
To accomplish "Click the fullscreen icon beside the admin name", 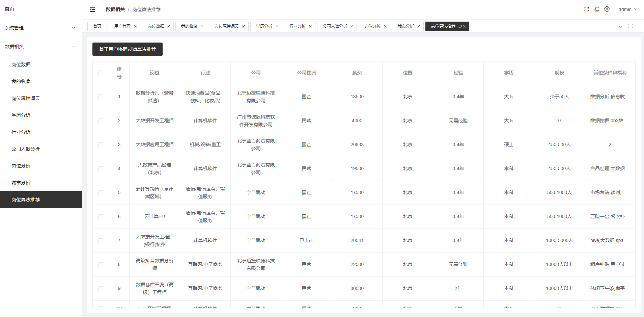I will click(x=587, y=9).
